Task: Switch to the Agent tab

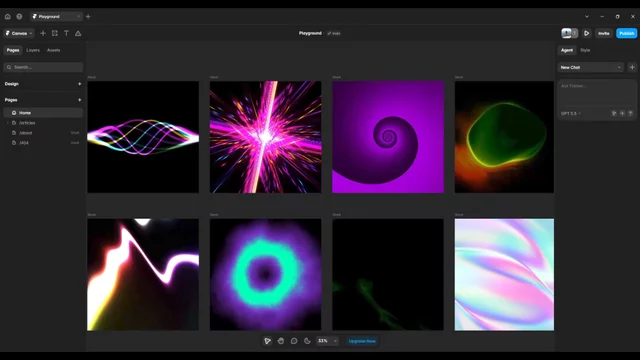Action: 567,50
